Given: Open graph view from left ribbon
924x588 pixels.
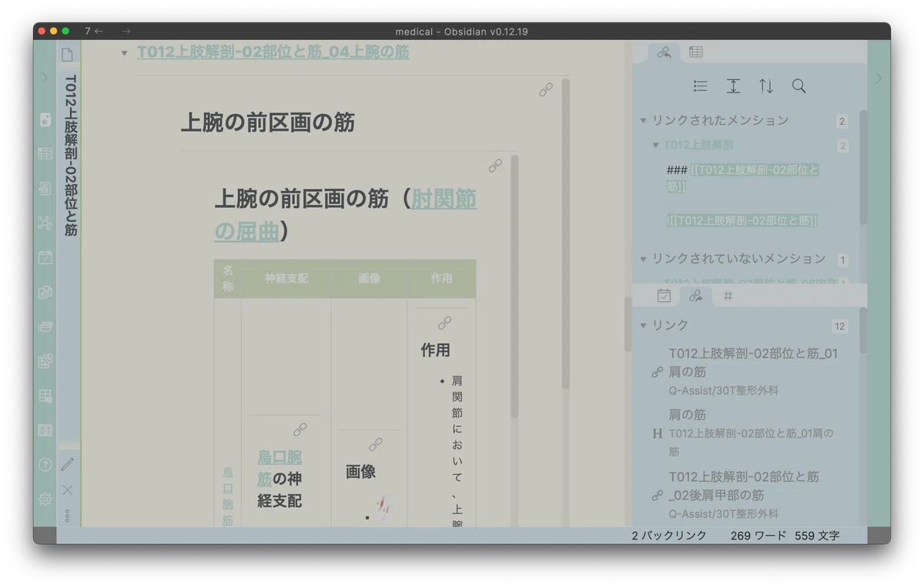Looking at the screenshot, I should point(45,223).
